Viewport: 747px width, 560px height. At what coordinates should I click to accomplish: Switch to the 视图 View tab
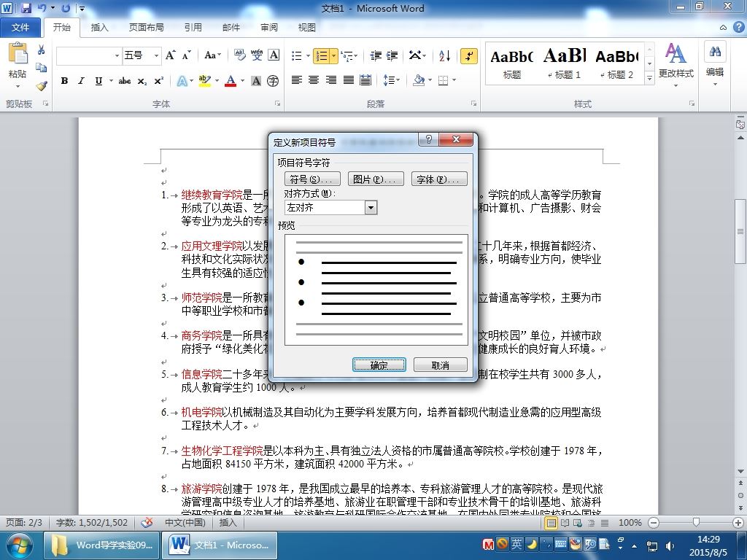pos(307,28)
